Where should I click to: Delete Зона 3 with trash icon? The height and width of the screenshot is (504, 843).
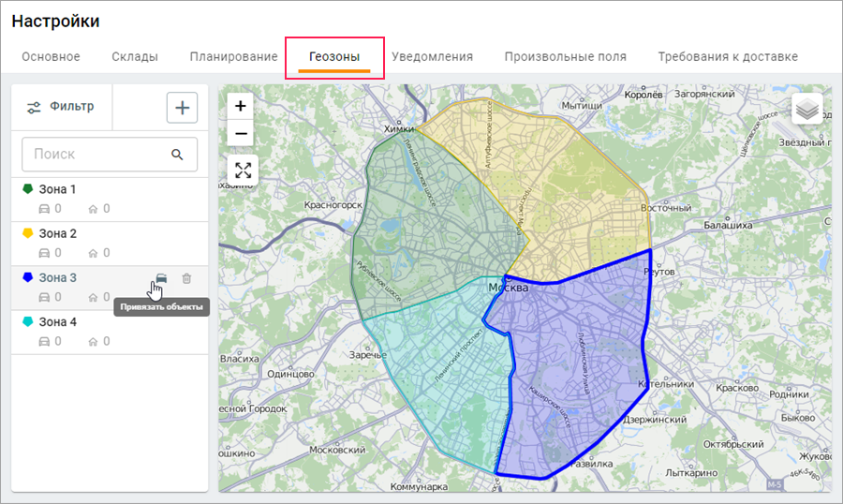[186, 278]
